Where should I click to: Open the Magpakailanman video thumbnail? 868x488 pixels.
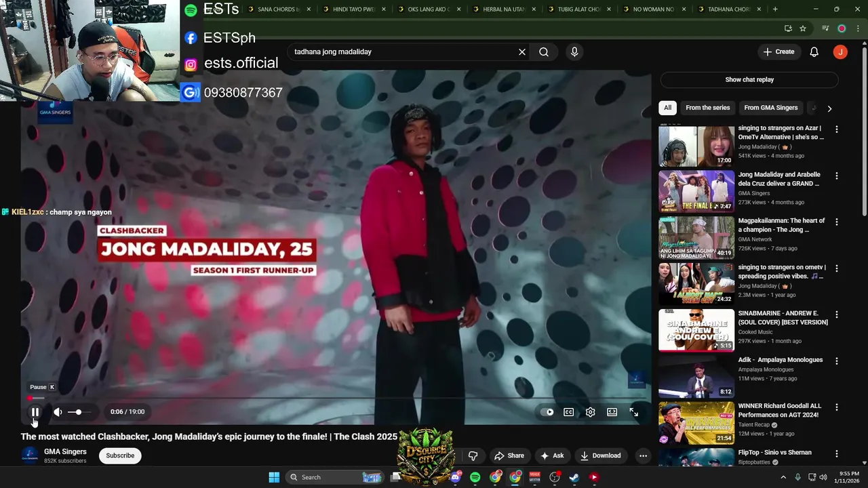tap(696, 238)
